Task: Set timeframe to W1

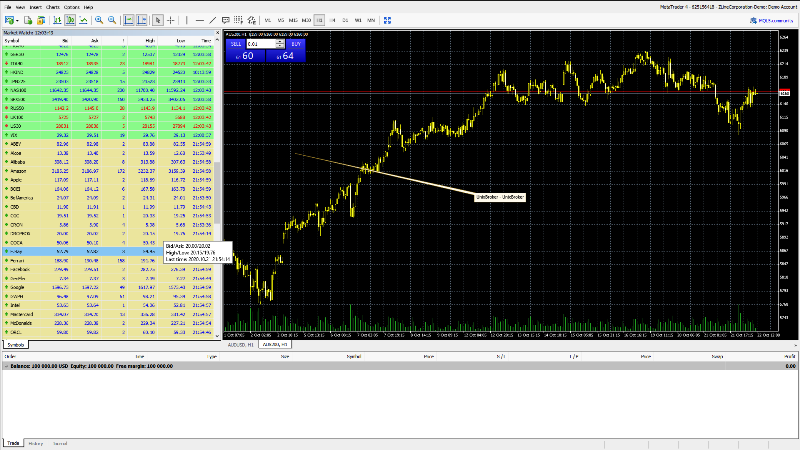Action: click(x=358, y=20)
